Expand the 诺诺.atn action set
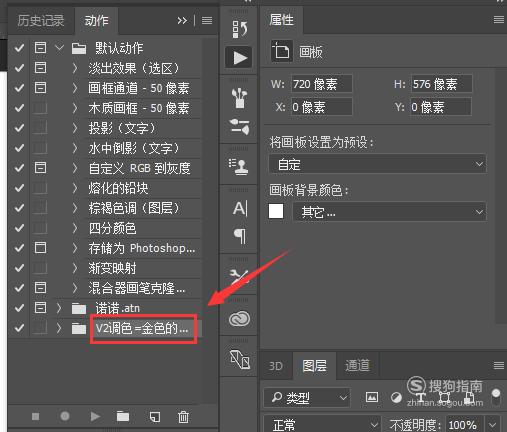The image size is (507, 432). coord(59,308)
